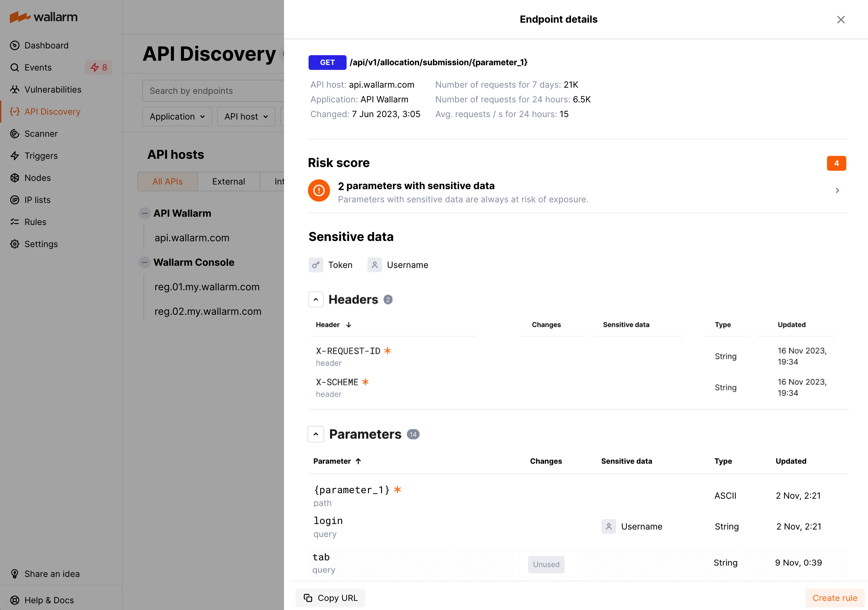Go to Dashboard in the sidebar
868x610 pixels.
(46, 45)
